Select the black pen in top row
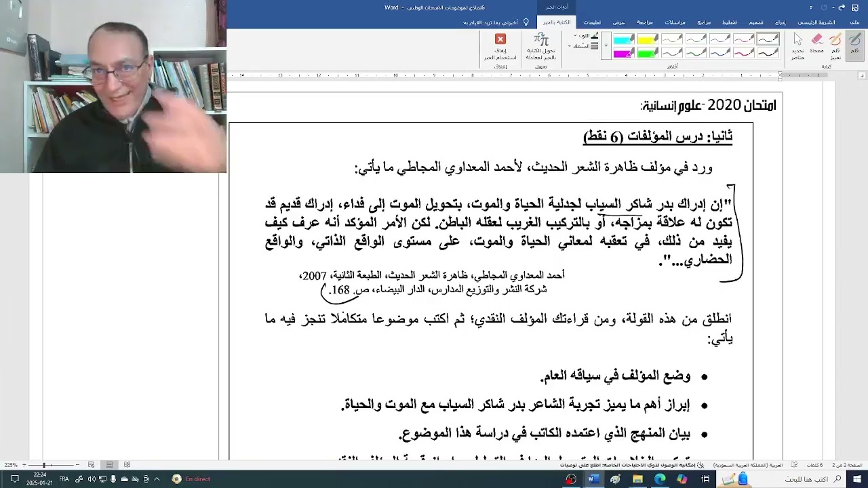 [768, 39]
